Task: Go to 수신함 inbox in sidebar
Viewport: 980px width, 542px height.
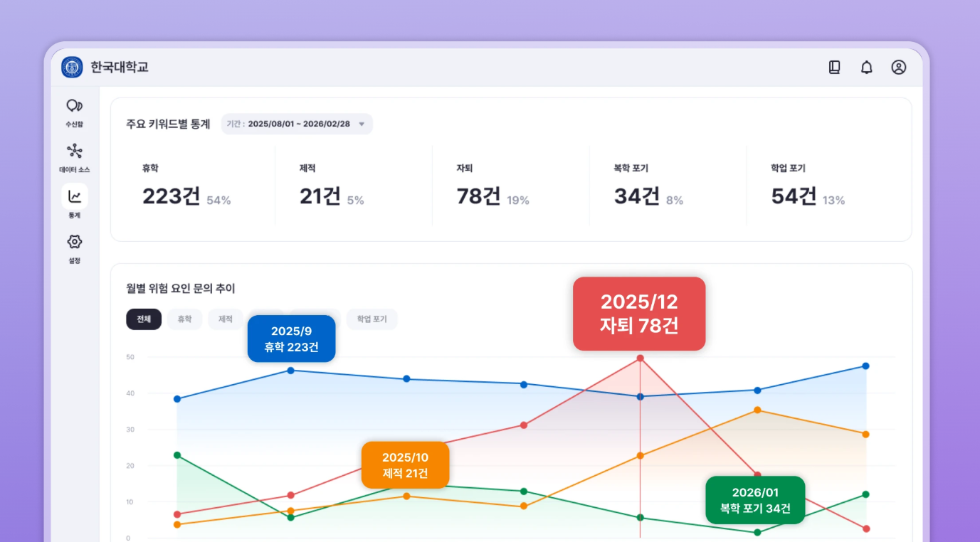Action: tap(75, 113)
